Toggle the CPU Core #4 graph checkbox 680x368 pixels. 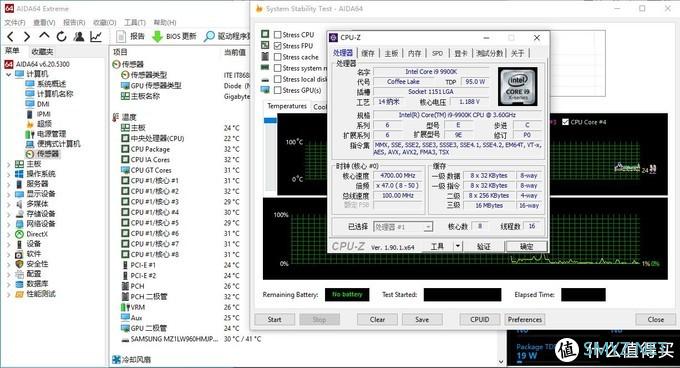tap(565, 122)
